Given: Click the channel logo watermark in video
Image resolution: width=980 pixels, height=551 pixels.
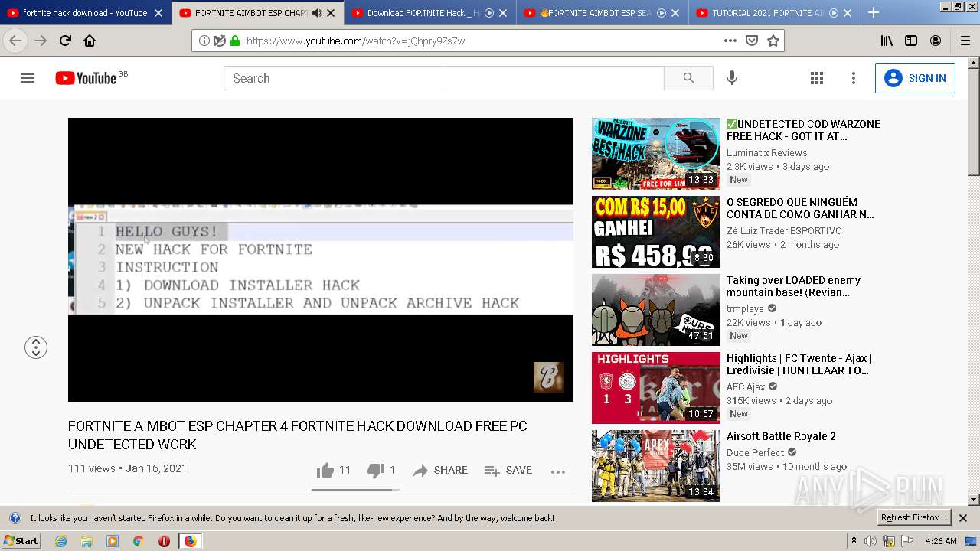Looking at the screenshot, I should (548, 377).
